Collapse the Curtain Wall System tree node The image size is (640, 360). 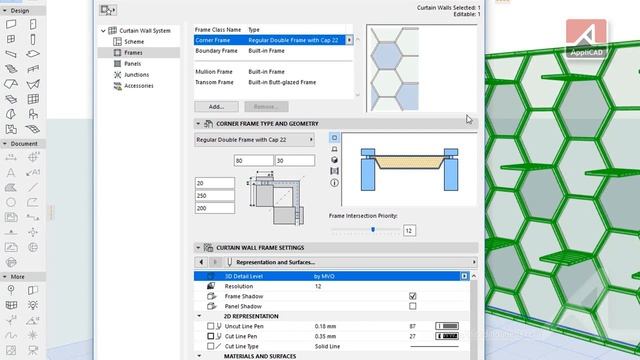(x=103, y=31)
